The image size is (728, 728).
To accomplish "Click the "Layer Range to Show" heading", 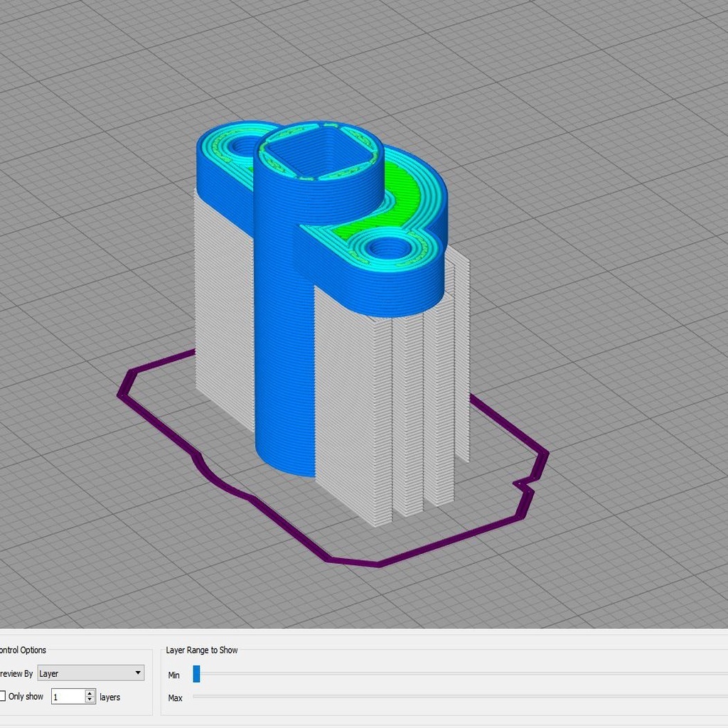I will click(x=200, y=649).
